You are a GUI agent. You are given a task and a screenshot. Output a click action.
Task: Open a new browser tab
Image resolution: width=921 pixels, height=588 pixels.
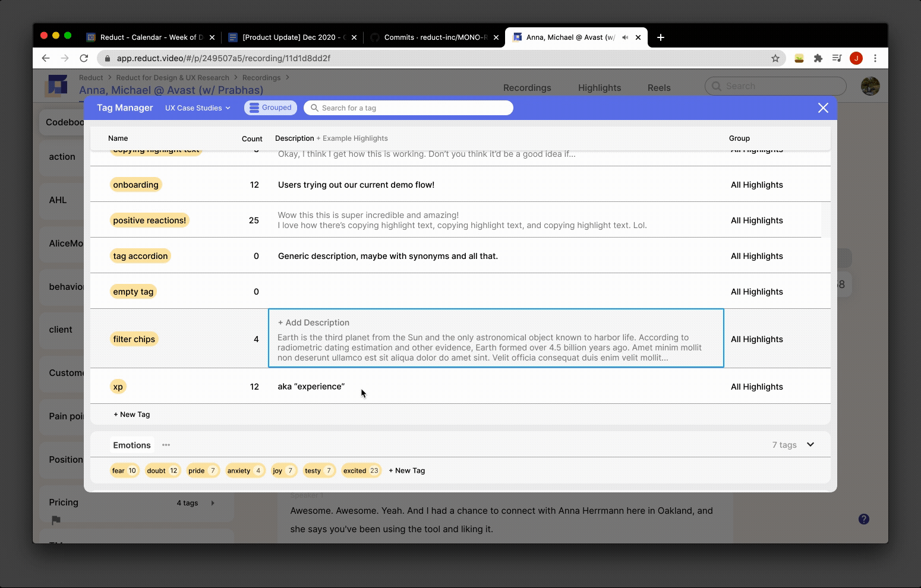tap(660, 37)
